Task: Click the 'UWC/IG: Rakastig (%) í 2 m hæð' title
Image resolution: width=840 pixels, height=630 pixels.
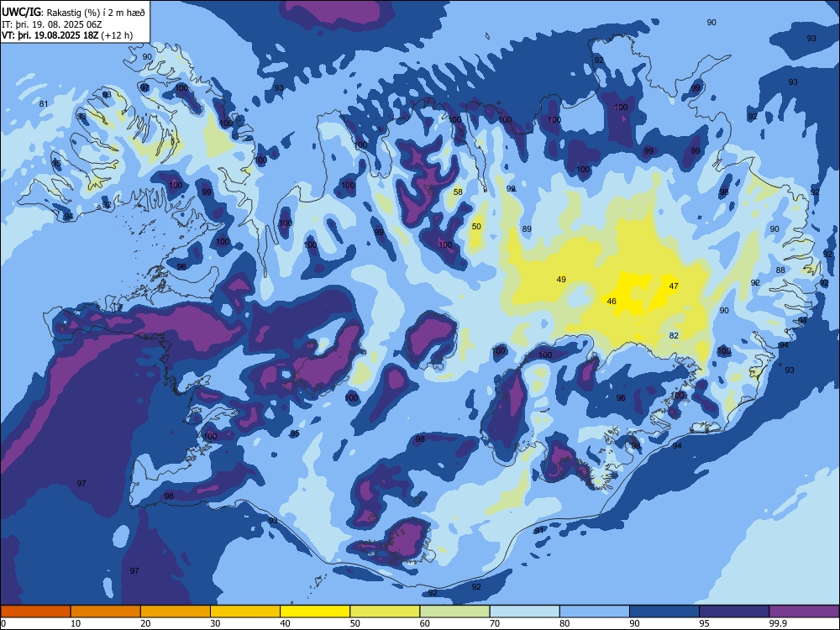Action: 73,13
